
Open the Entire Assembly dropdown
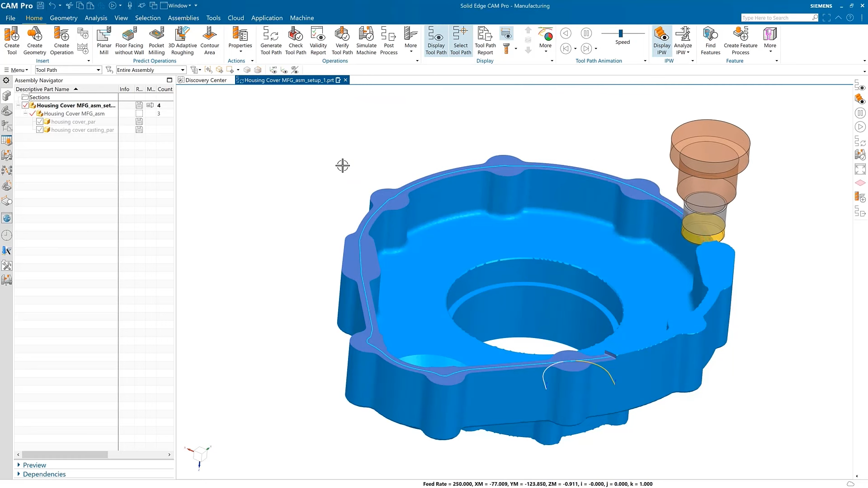click(183, 70)
